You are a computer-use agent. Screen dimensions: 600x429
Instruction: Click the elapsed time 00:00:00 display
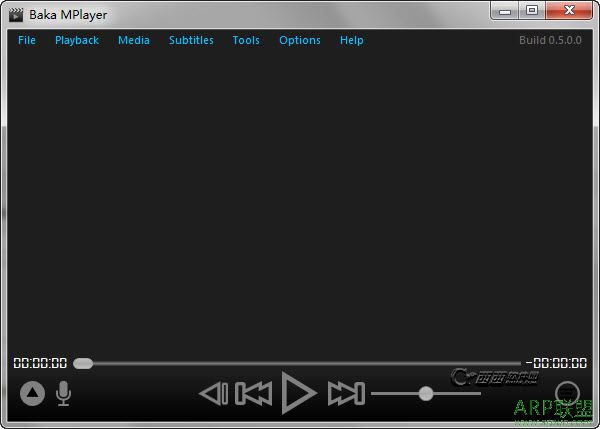tap(40, 363)
